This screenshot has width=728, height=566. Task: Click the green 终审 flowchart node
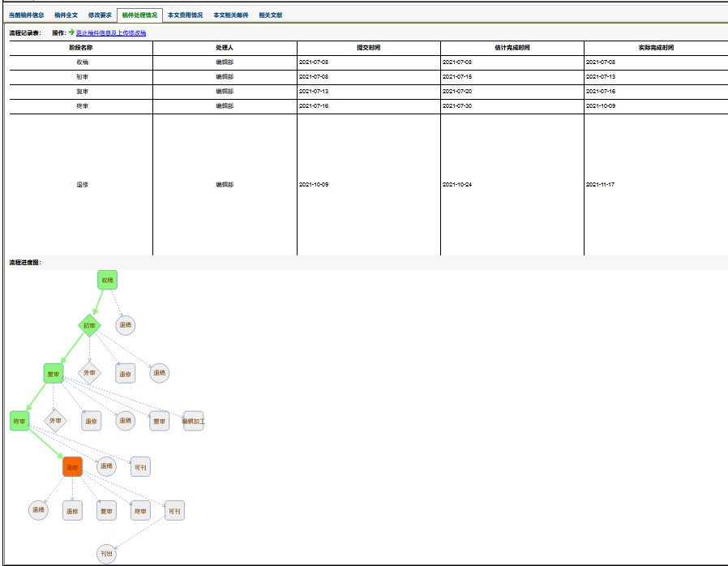click(20, 421)
